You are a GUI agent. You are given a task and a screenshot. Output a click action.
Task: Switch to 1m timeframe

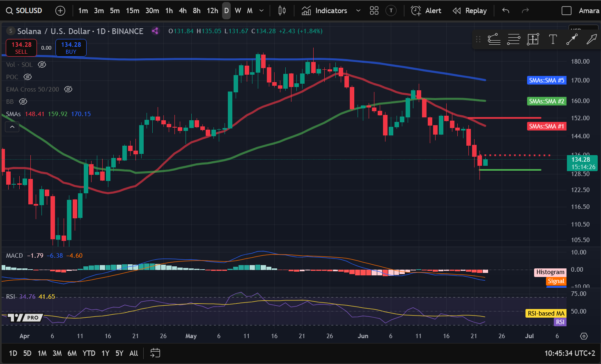pos(83,11)
